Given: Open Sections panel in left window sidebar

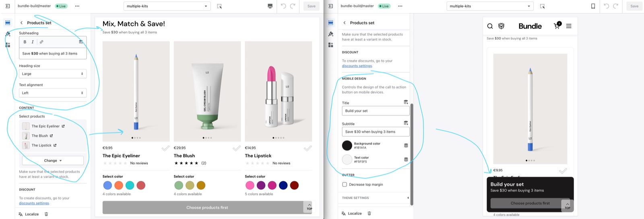Looking at the screenshot, I should click(x=8, y=23).
